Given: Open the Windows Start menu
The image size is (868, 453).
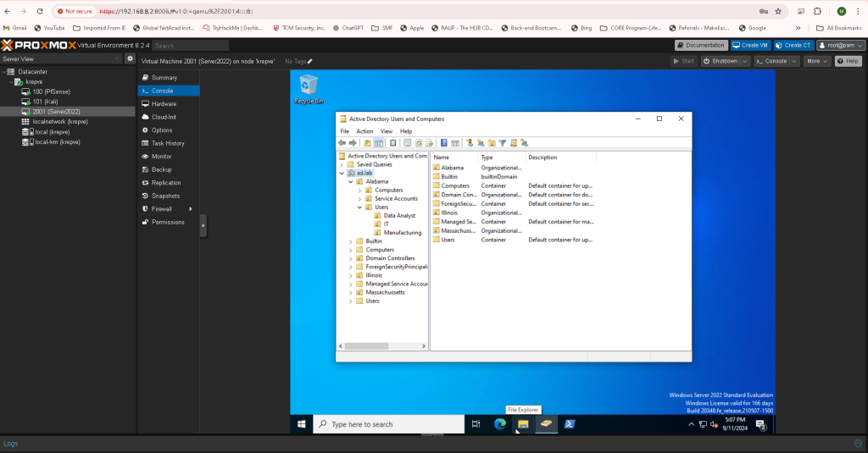Looking at the screenshot, I should [x=302, y=424].
